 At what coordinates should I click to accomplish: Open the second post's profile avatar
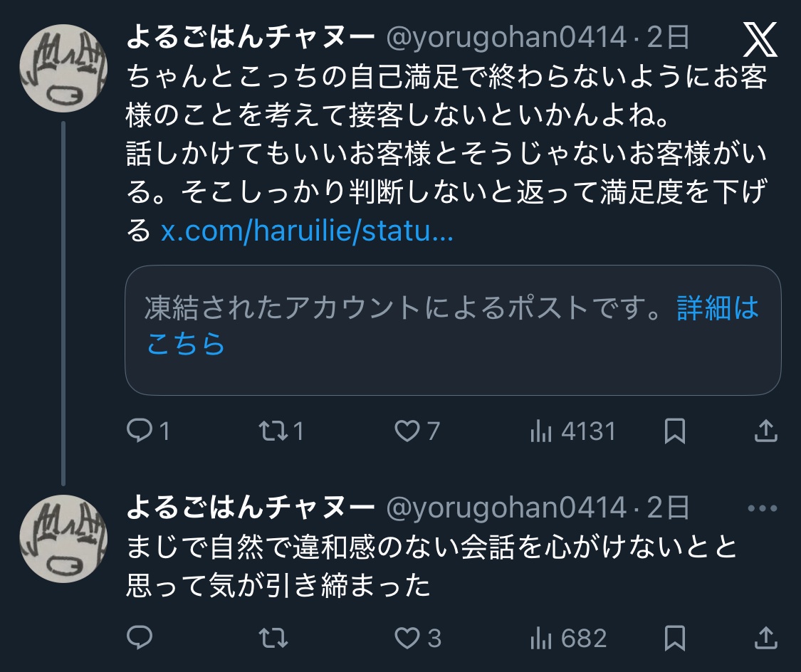click(x=62, y=540)
